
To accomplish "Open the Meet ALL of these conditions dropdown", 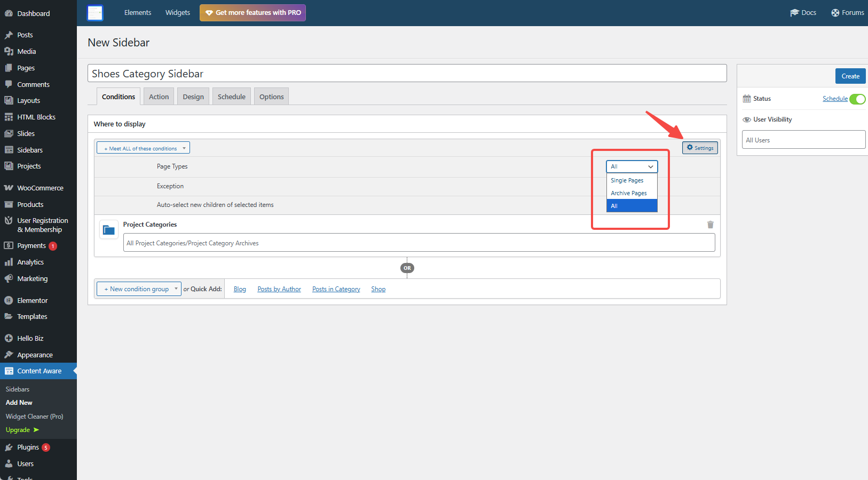I will point(143,148).
